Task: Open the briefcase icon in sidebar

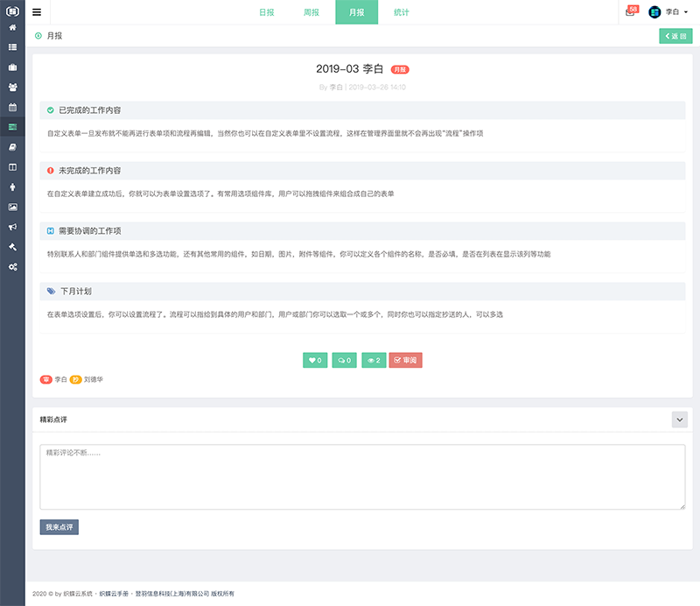Action: pyautogui.click(x=12, y=67)
